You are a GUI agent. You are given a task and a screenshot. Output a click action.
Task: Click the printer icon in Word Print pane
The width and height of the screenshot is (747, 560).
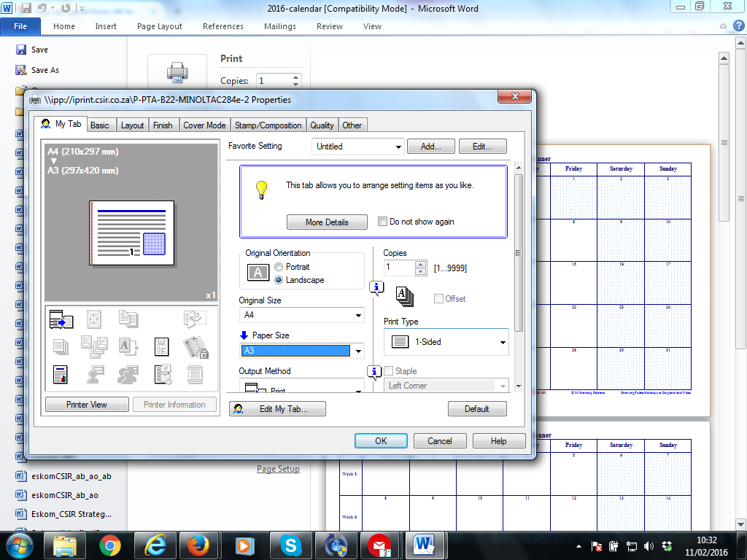177,72
